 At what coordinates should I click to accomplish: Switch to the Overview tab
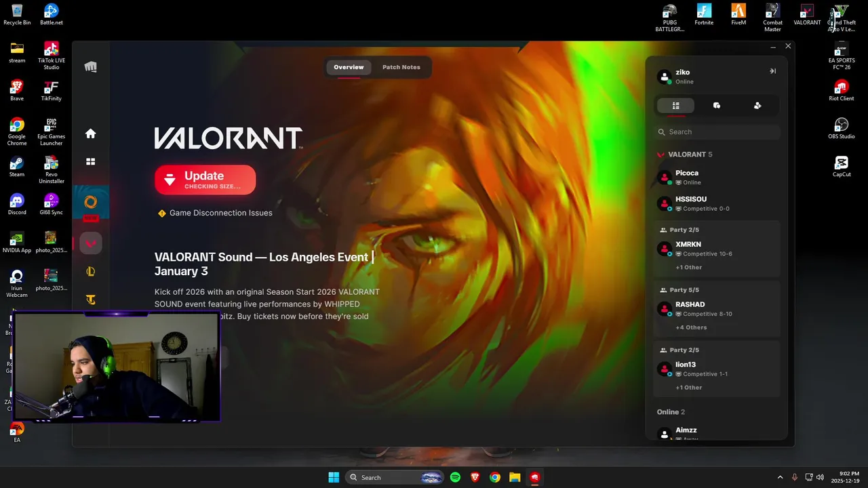click(349, 67)
